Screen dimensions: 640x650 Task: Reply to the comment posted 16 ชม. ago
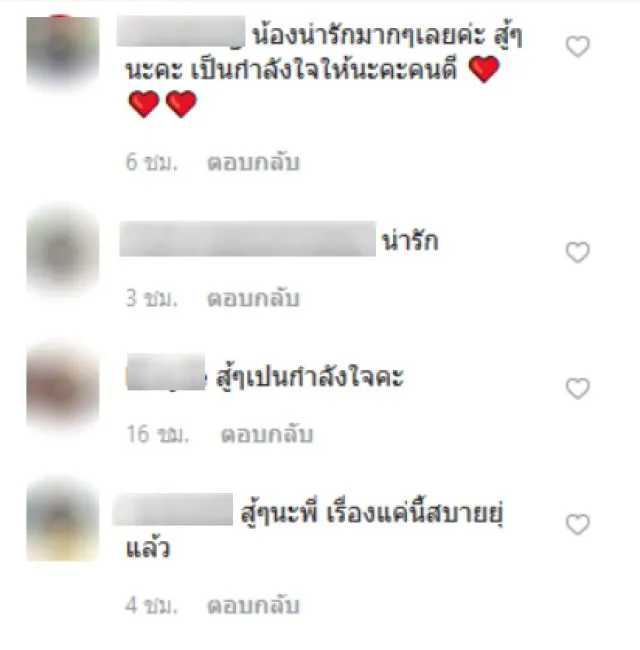click(266, 434)
